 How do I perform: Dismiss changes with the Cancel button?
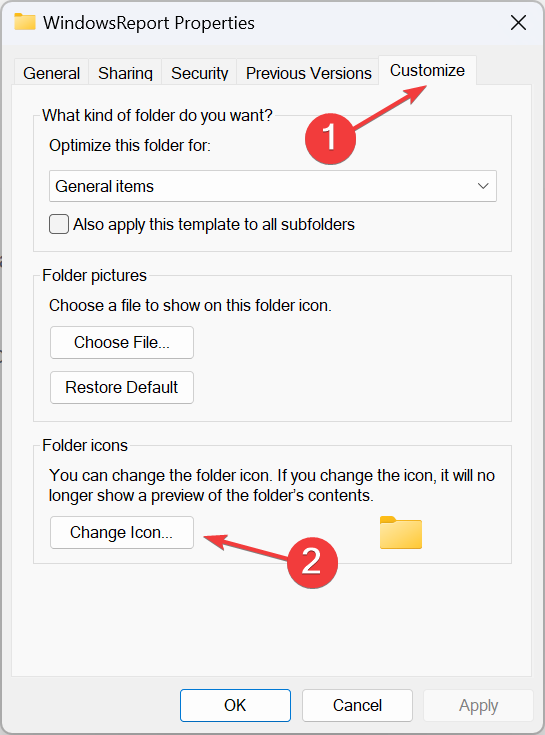click(357, 705)
